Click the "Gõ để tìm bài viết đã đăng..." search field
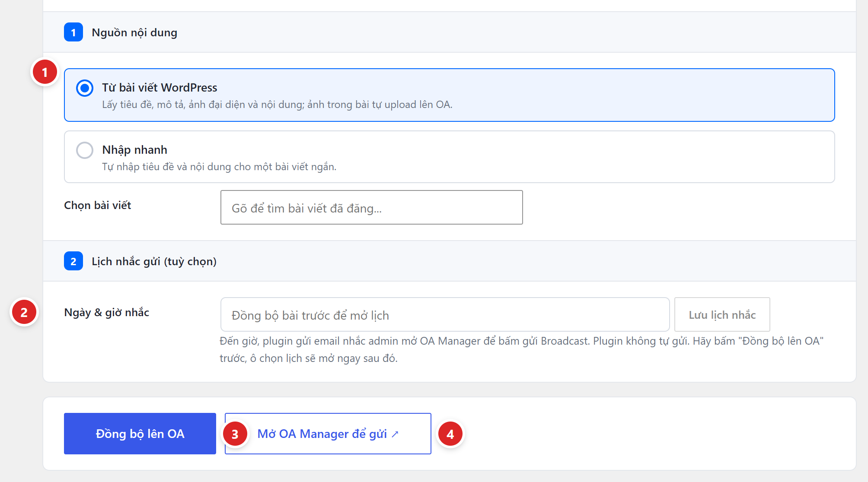The width and height of the screenshot is (868, 482). point(371,207)
